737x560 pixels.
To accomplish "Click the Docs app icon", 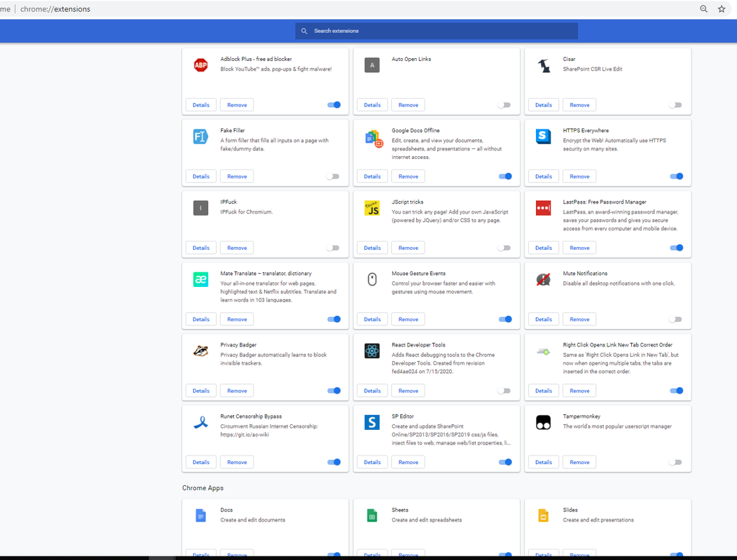I will click(200, 515).
